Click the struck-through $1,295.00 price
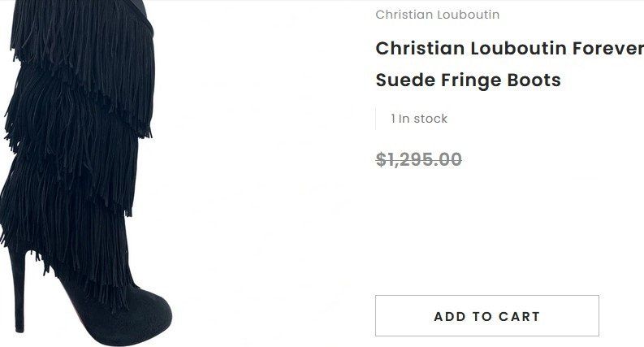This screenshot has height=347, width=644. (x=419, y=159)
